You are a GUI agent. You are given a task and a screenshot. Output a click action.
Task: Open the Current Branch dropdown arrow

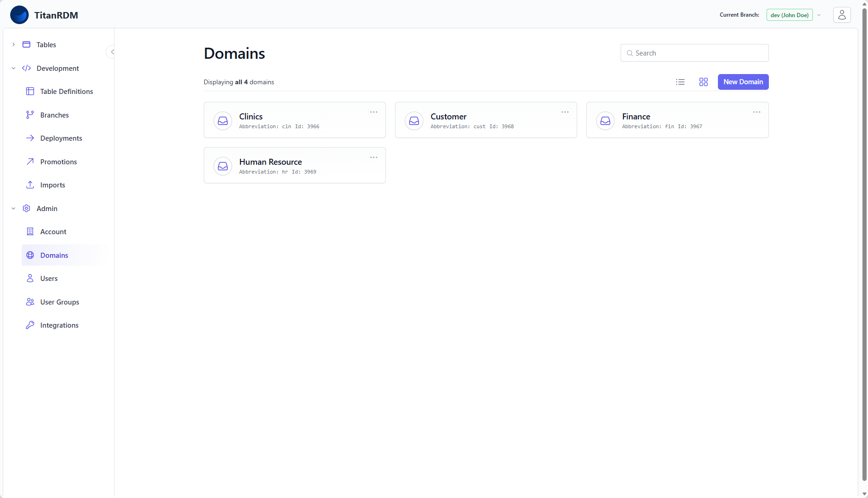point(819,15)
